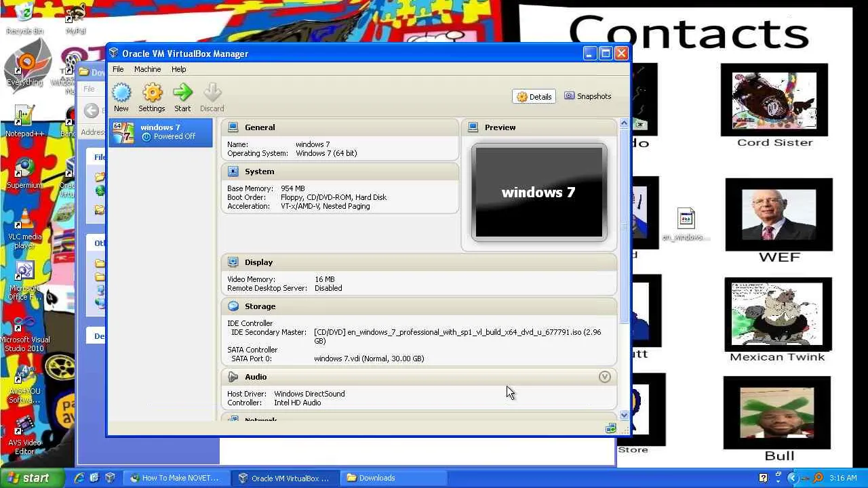This screenshot has width=868, height=488.
Task: Click the 'Windows DirectSound' host driver value
Action: coord(309,394)
